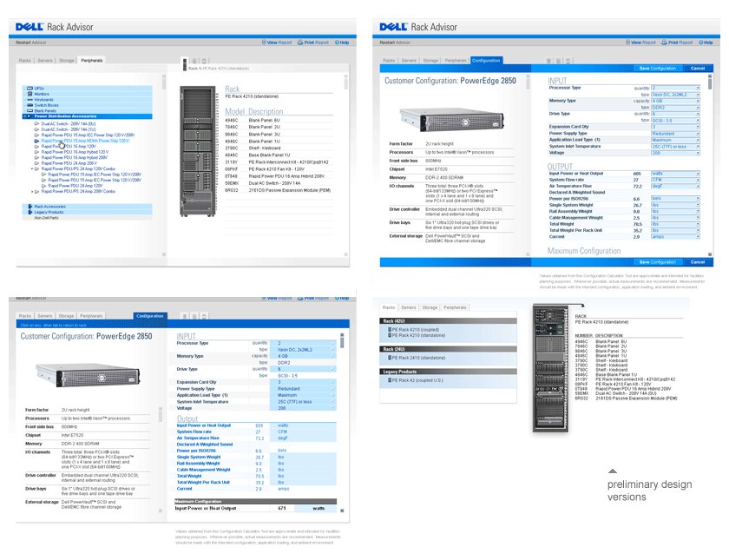Click the Rack (24U) section header
The height and width of the screenshot is (560, 729).
[x=448, y=349]
